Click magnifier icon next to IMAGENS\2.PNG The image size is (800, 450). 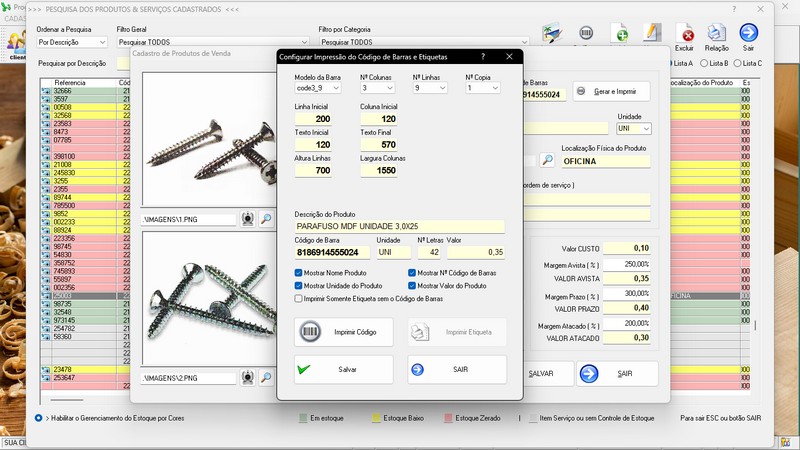pos(266,378)
